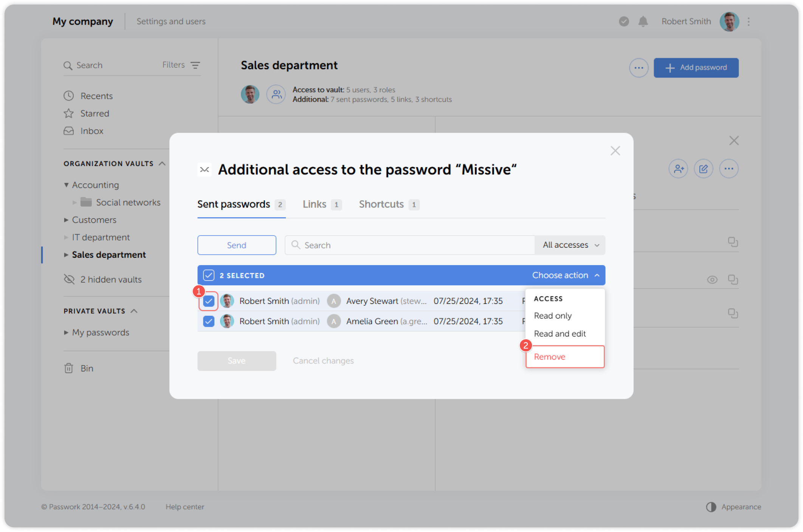The height and width of the screenshot is (532, 803).
Task: Click the edit pencil icon in password panel
Action: [x=703, y=169]
